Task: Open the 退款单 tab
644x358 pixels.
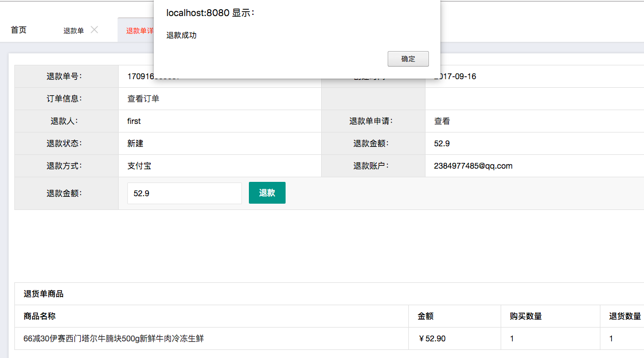Action: point(73,31)
